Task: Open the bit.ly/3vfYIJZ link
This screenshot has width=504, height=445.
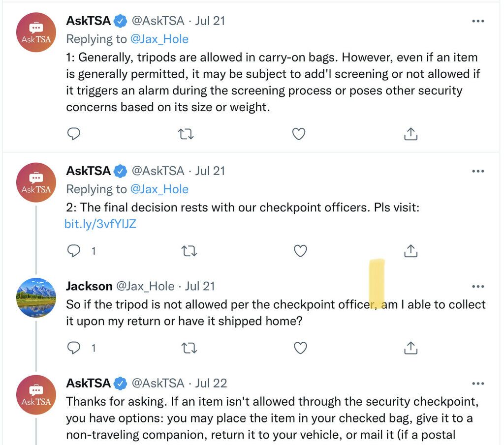Action: pos(100,224)
